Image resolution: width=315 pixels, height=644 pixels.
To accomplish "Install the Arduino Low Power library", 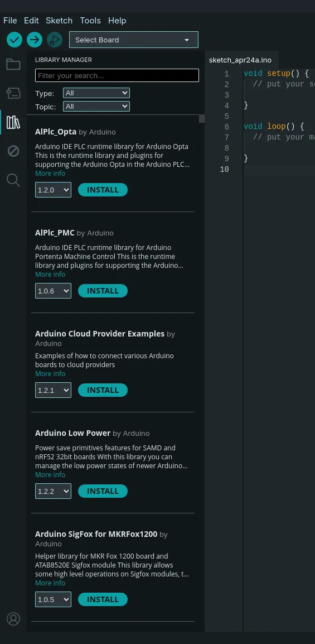I will pyautogui.click(x=103, y=491).
